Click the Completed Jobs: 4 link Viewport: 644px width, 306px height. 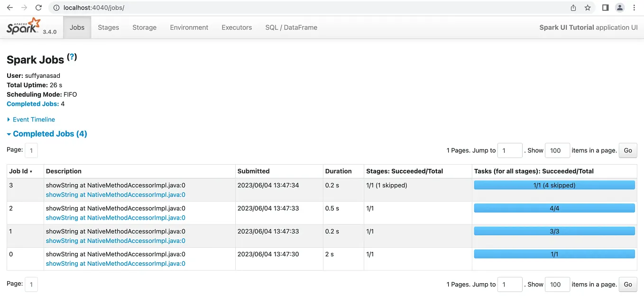33,103
